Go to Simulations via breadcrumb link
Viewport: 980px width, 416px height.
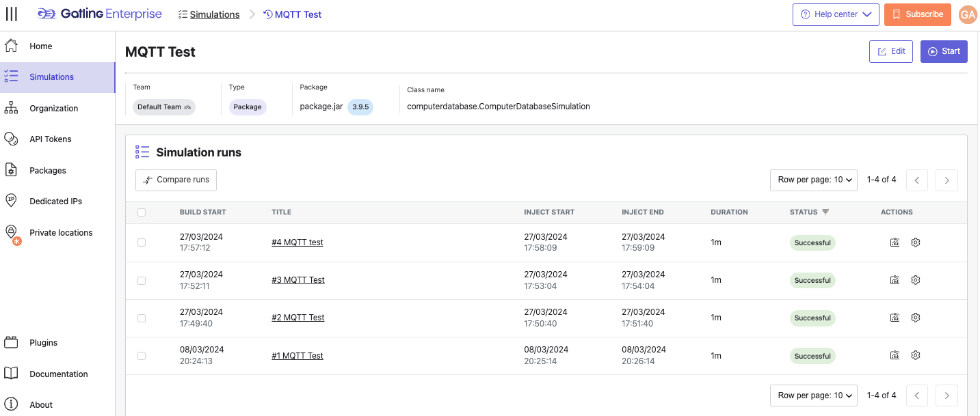coord(215,14)
